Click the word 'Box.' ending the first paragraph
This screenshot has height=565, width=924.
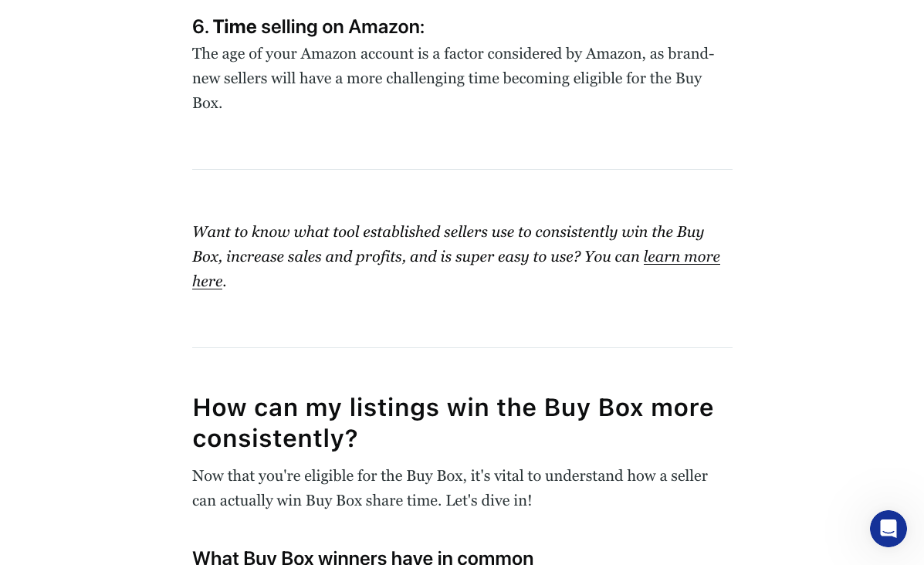[x=207, y=103]
